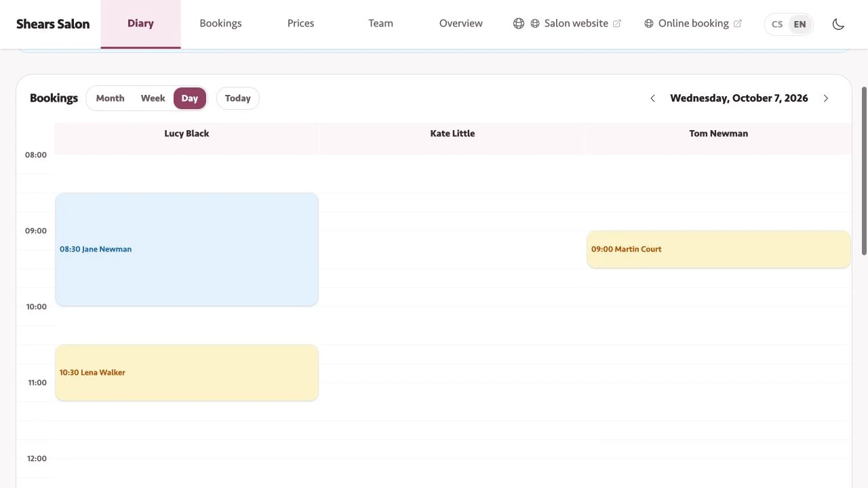Jump to the current date with Today
This screenshot has width=868, height=488.
tap(238, 98)
